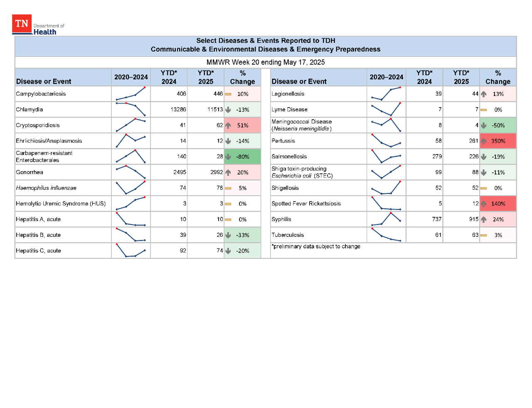Click the Salmonellosis sparkline graph

pos(386,157)
